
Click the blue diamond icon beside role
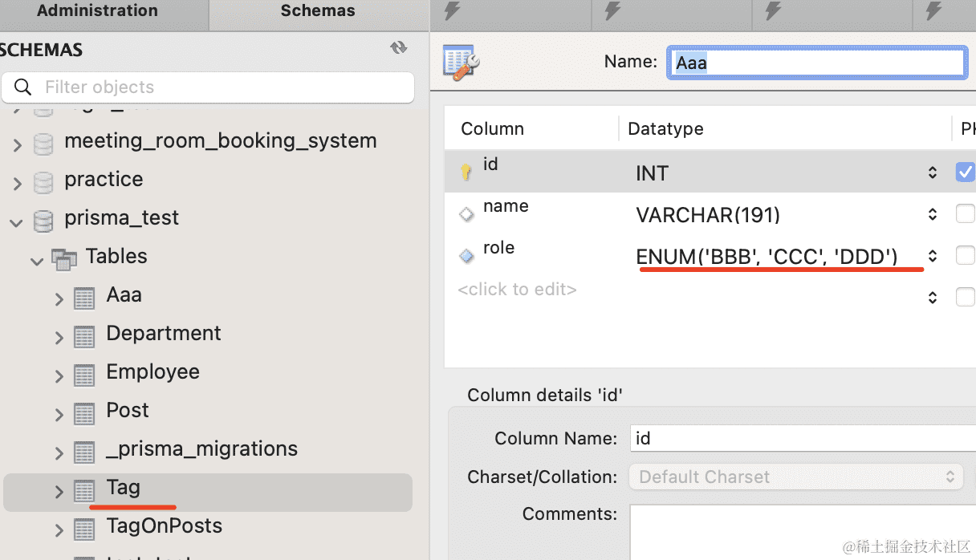[x=466, y=256]
